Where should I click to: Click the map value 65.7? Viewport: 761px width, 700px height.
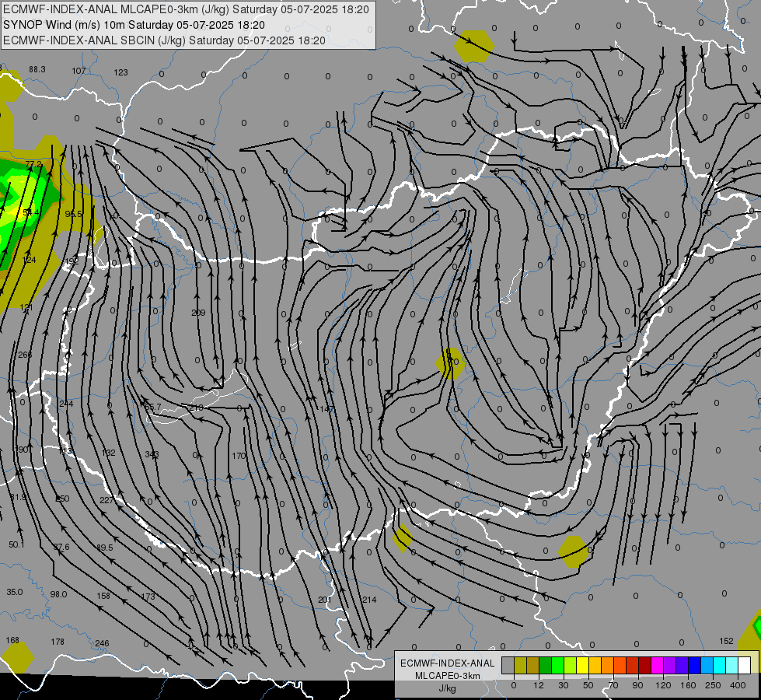153,407
